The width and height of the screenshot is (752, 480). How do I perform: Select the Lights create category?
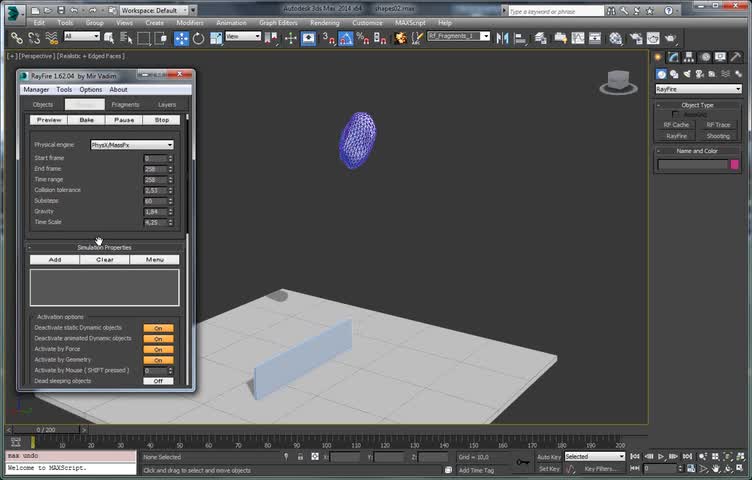[687, 74]
